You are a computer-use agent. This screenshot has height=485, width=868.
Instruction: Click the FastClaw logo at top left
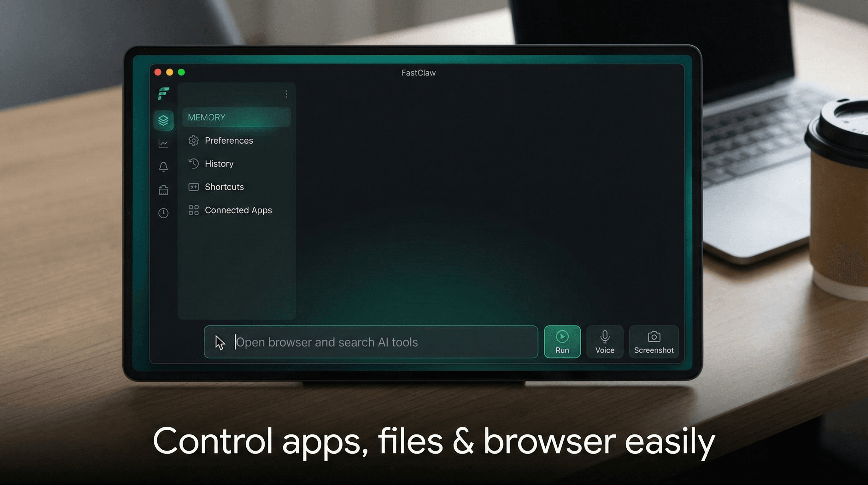(x=163, y=94)
